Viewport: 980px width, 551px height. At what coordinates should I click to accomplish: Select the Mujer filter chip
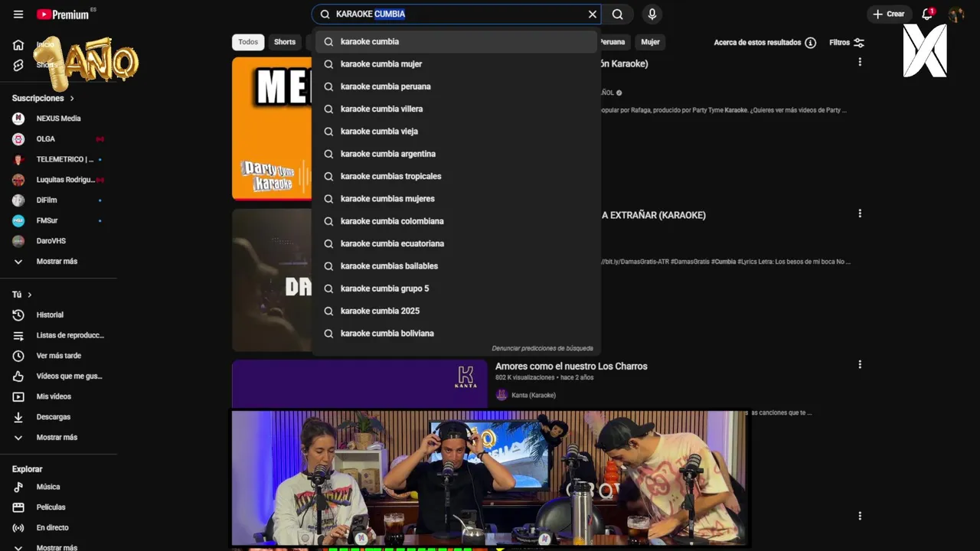tap(650, 42)
